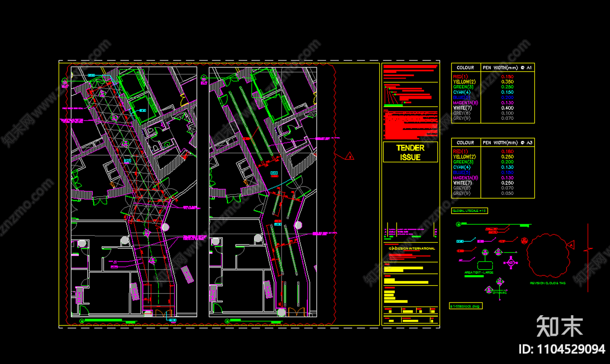Image resolution: width=610 pixels, height=364 pixels.
Task: Click PEN WIDTH(mm) @ A3 table header
Action: pyautogui.click(x=507, y=143)
